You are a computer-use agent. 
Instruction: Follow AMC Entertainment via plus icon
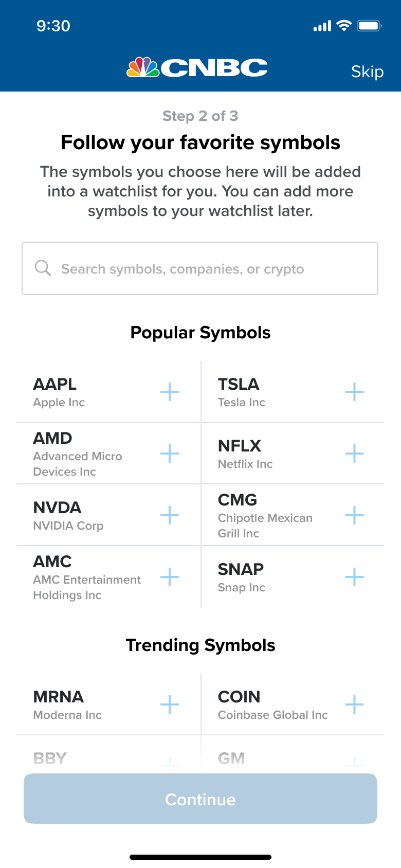[x=169, y=577]
